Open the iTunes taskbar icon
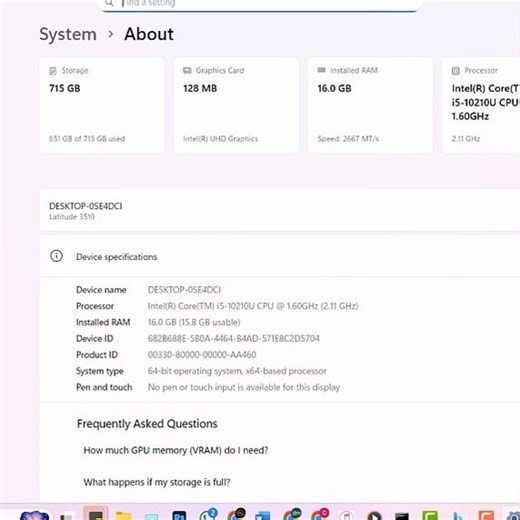The image size is (520, 520). [347, 516]
